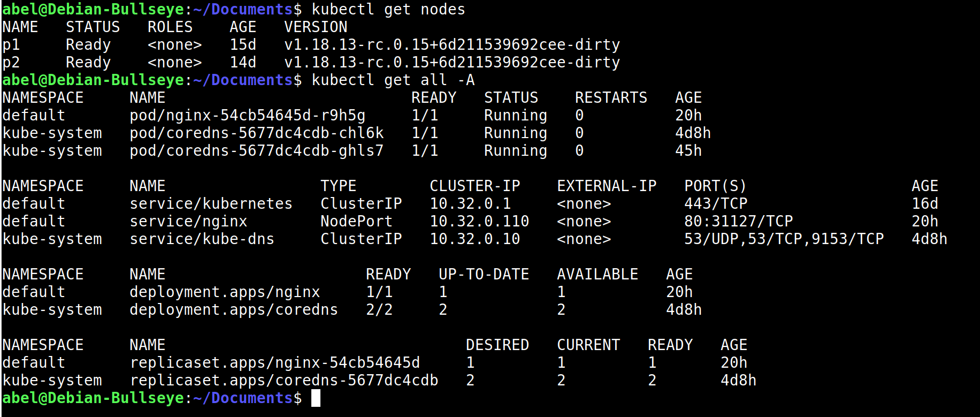
Task: Click deployment ready value '2/2'
Action: pyautogui.click(x=379, y=310)
